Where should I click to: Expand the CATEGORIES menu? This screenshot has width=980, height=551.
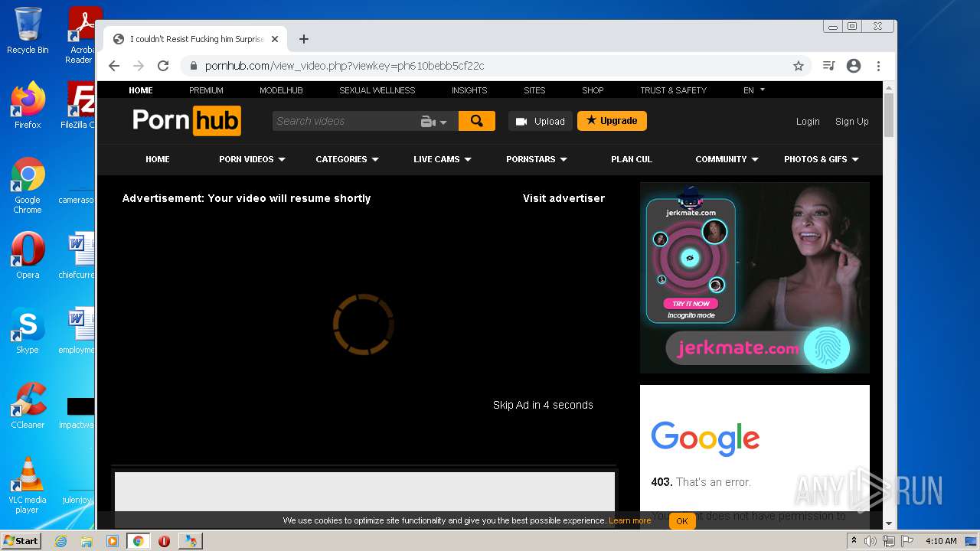coord(347,159)
